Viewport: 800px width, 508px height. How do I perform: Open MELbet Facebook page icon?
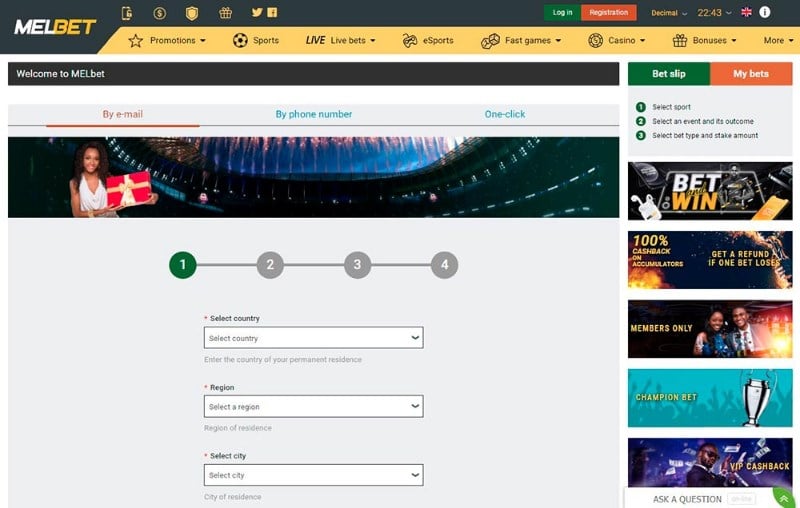(x=272, y=12)
